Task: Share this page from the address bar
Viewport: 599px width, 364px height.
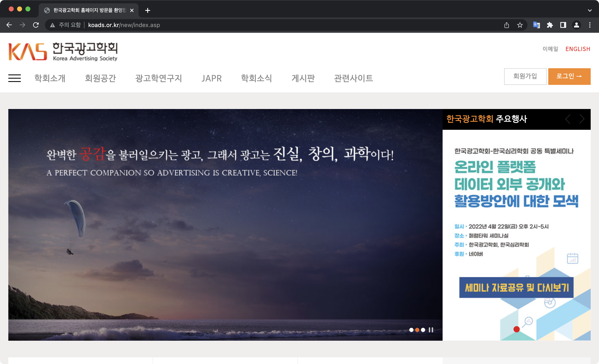Action: tap(506, 25)
